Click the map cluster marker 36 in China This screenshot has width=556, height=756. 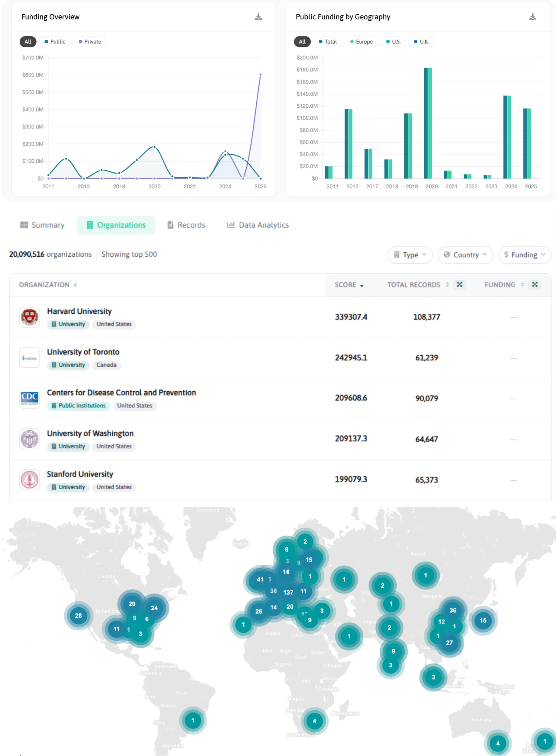click(453, 610)
